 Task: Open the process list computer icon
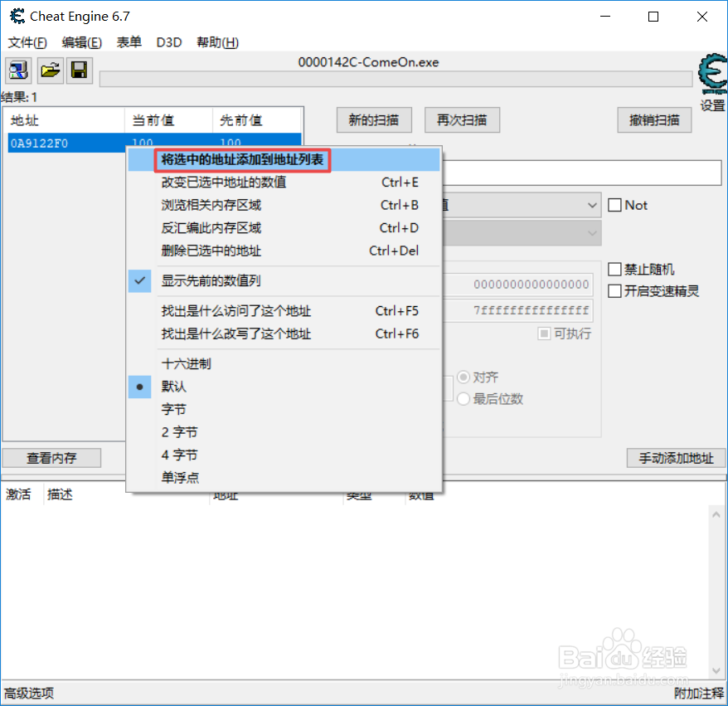pyautogui.click(x=18, y=71)
